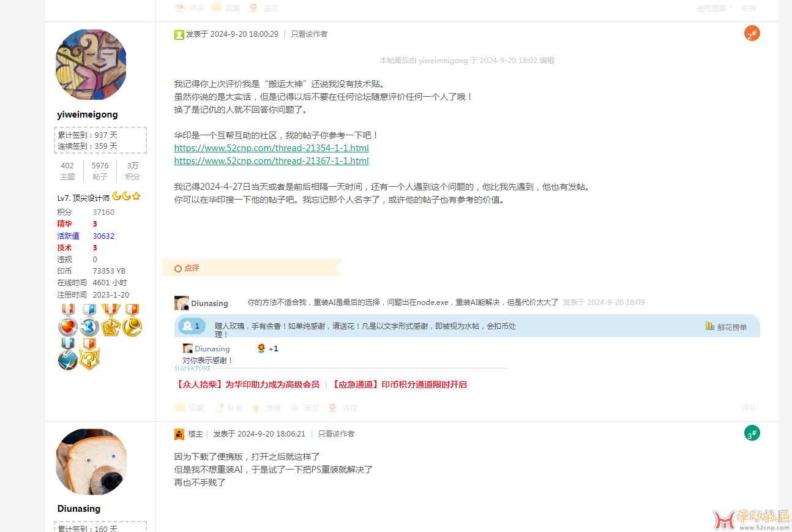This screenshot has height=532, width=792.
Task: Open the thread-21367 link
Action: coord(271,161)
